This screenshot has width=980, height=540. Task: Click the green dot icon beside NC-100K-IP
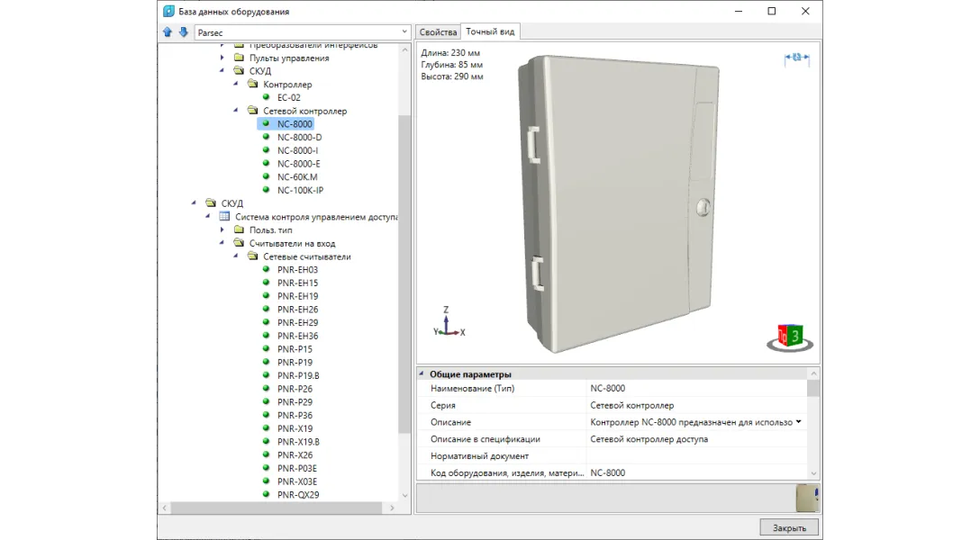pos(267,190)
